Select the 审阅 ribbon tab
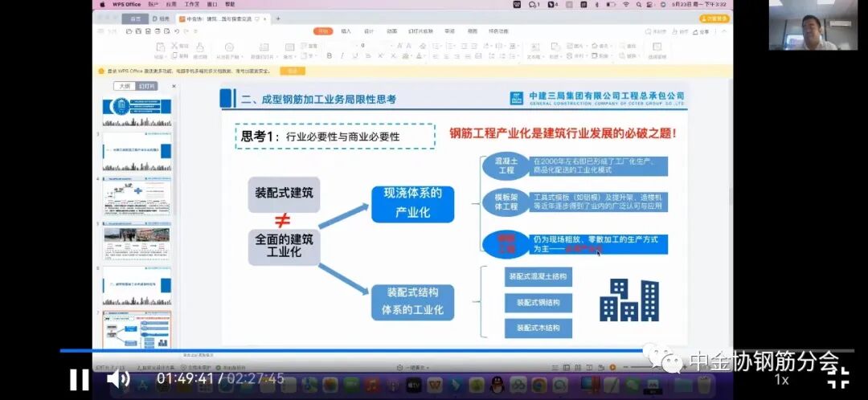This screenshot has width=868, height=400. pos(449,31)
